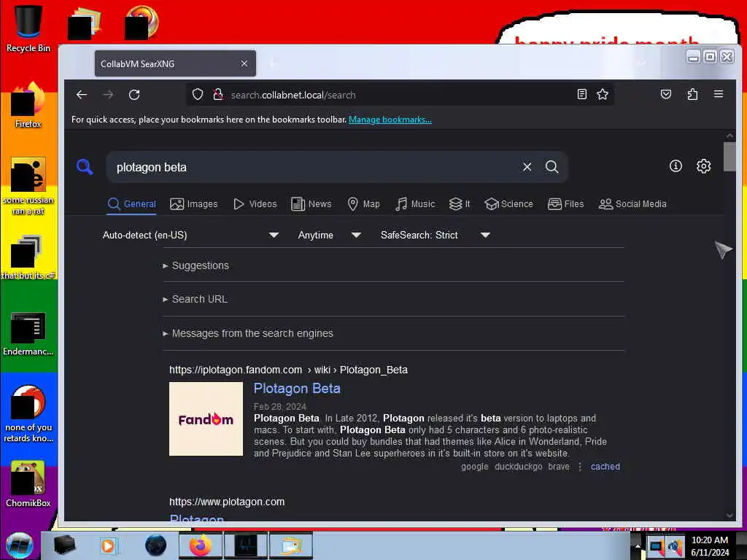Viewport: 747px width, 560px height.
Task: Switch to the Images category tab
Action: tap(194, 204)
